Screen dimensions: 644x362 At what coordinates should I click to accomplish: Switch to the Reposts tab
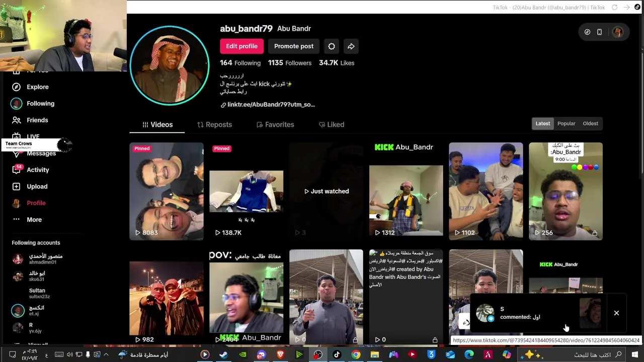pyautogui.click(x=214, y=125)
